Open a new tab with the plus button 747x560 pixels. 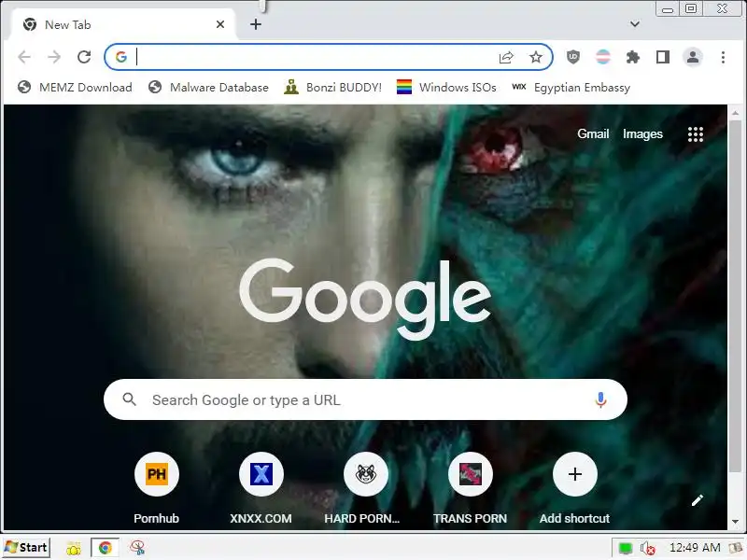pos(256,24)
